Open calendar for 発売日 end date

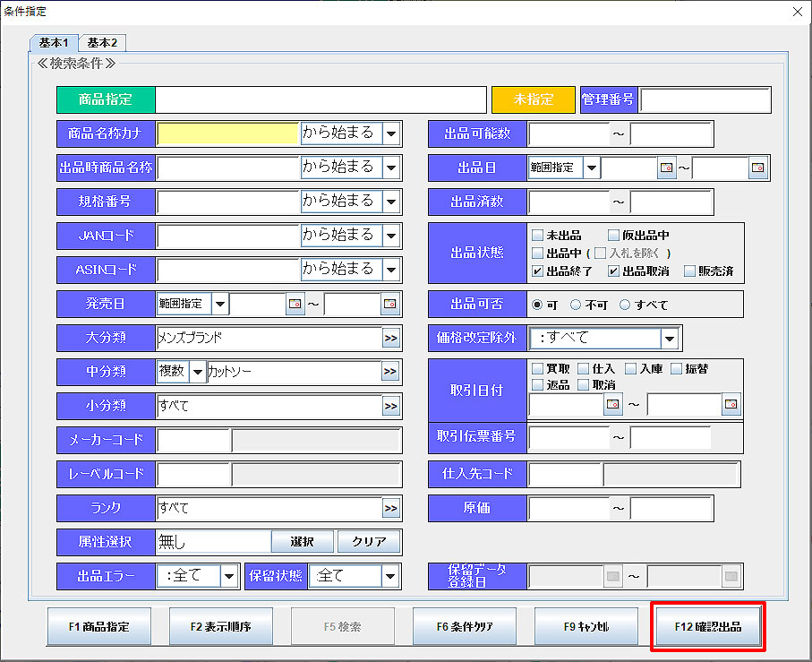click(389, 305)
